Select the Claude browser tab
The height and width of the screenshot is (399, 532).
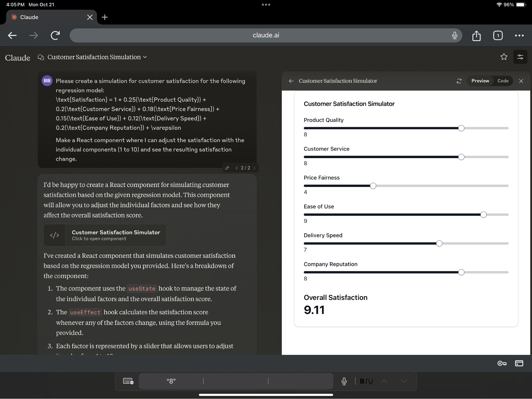click(48, 17)
